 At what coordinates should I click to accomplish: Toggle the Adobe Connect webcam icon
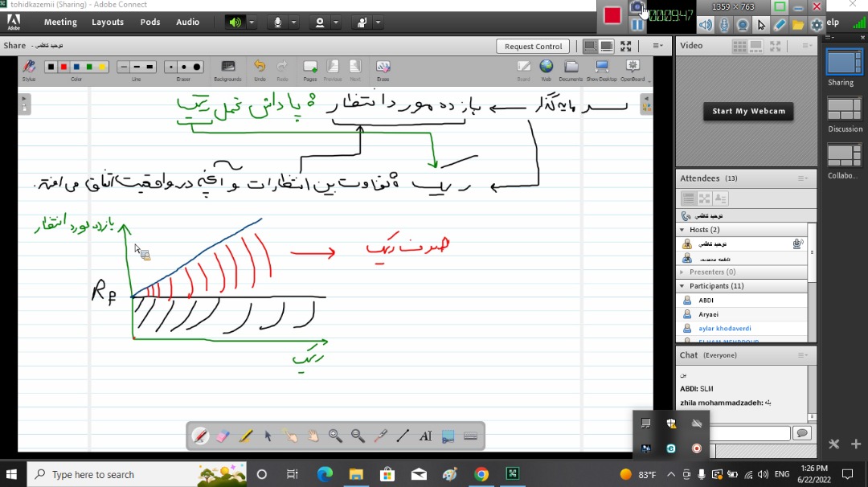[319, 23]
